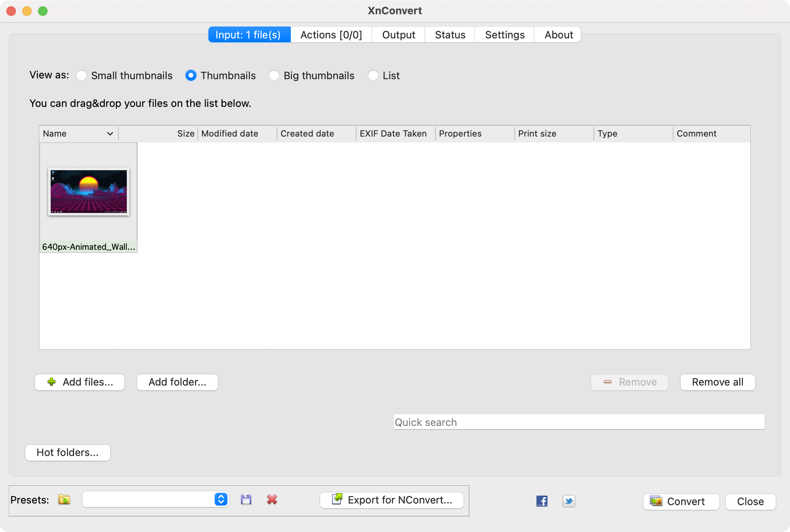790x532 pixels.
Task: Click Add files with green plus
Action: 80,382
